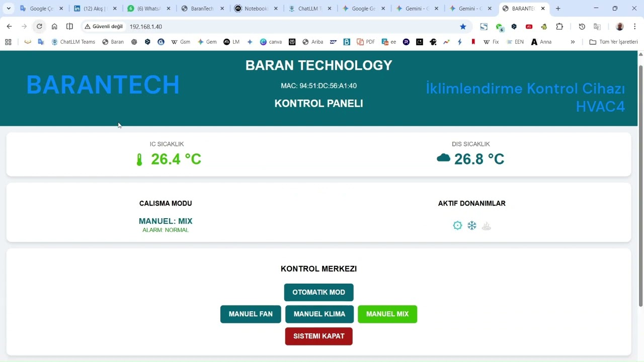Click the indoor temperature thermometer icon
The width and height of the screenshot is (644, 362).
139,160
